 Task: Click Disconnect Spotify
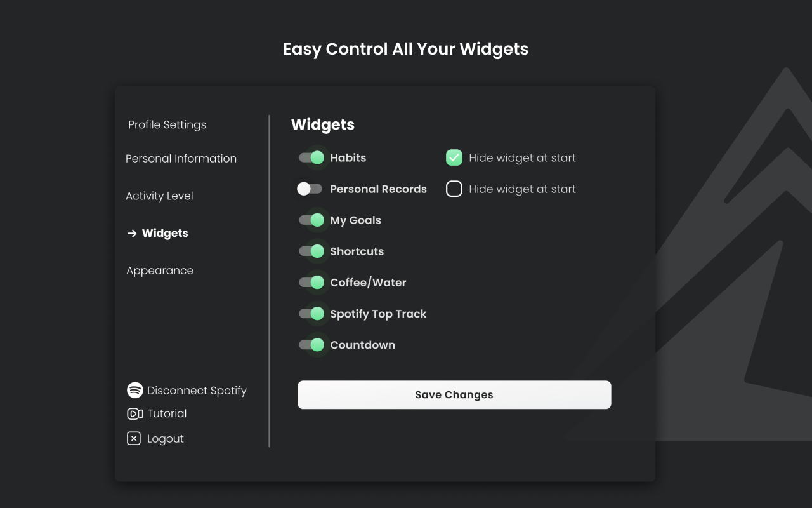pos(196,390)
